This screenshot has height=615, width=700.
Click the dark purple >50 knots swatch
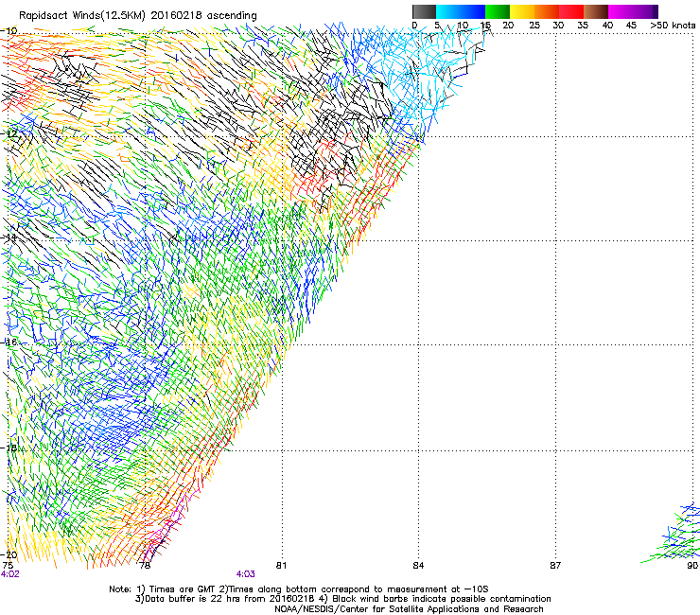click(656, 11)
